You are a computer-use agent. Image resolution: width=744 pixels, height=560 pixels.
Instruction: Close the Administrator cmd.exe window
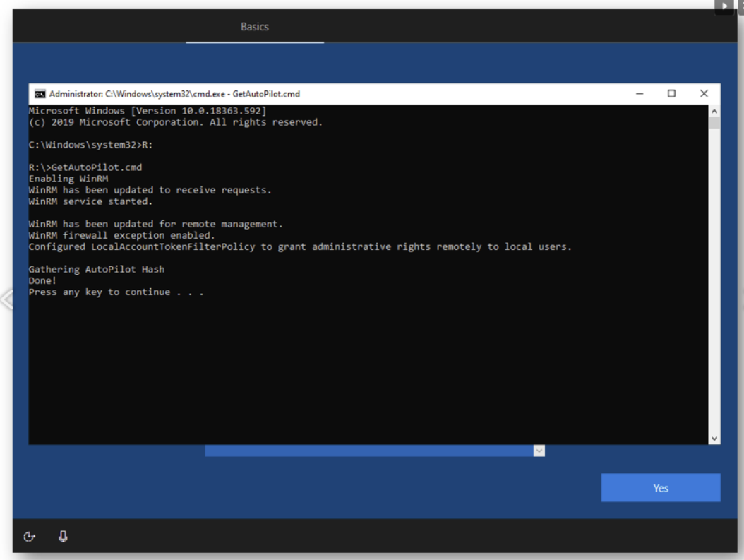[x=704, y=94]
